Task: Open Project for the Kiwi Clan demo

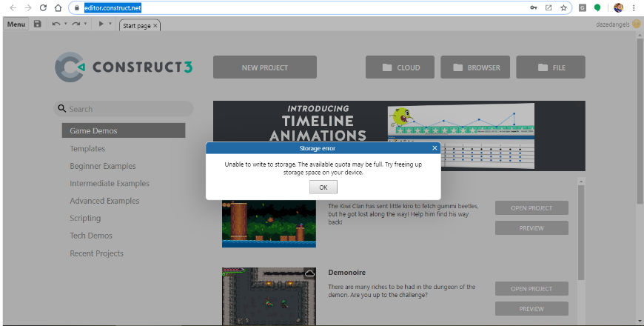Action: tap(531, 208)
